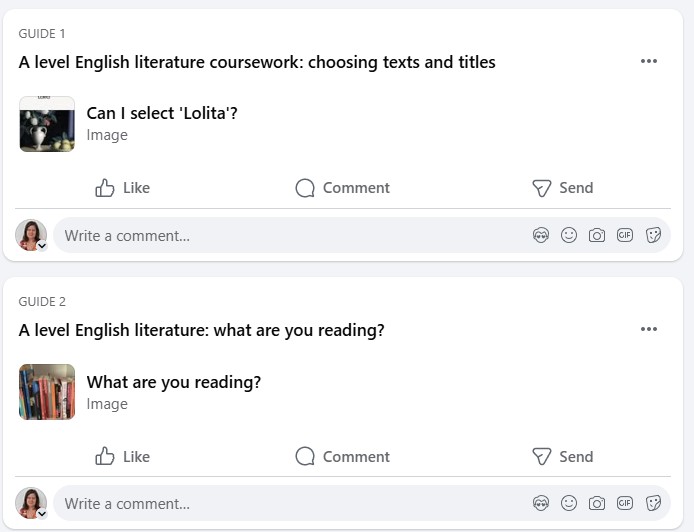
Task: Attach a photo to Guide 1 comment
Action: click(x=597, y=236)
